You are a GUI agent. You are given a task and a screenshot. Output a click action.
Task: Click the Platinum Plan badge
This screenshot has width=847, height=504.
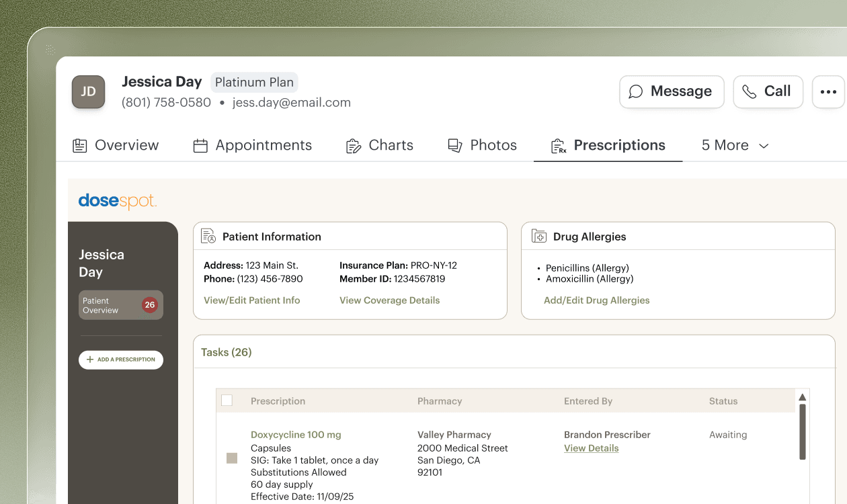(x=254, y=83)
